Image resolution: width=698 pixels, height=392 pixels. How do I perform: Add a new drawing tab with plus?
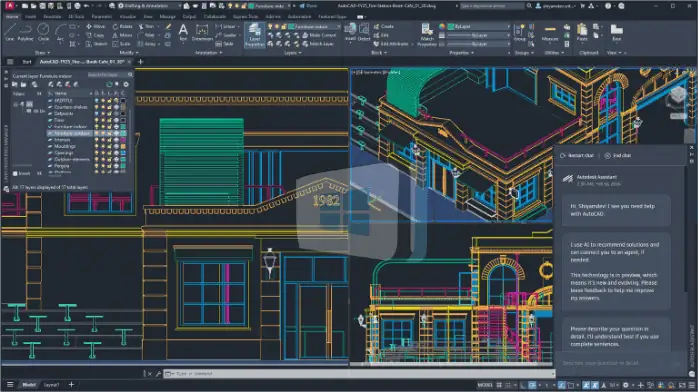coord(141,62)
